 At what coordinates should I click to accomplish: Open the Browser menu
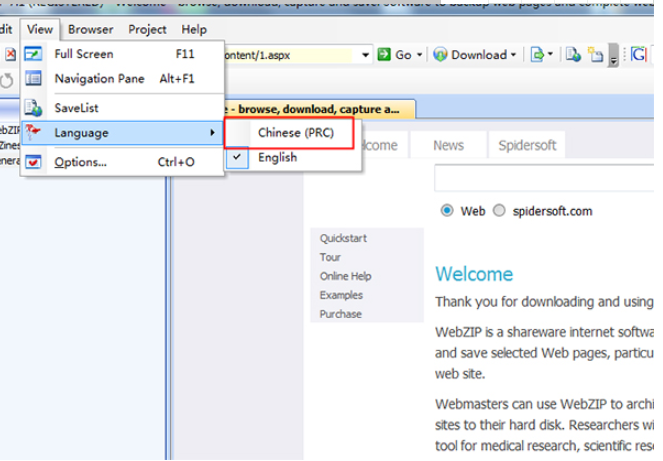pyautogui.click(x=90, y=30)
